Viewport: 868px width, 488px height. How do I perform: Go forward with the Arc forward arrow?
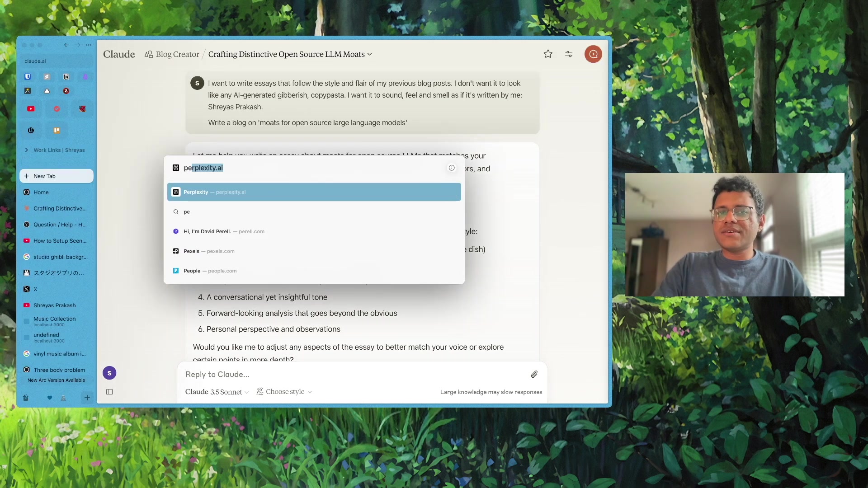(78, 45)
